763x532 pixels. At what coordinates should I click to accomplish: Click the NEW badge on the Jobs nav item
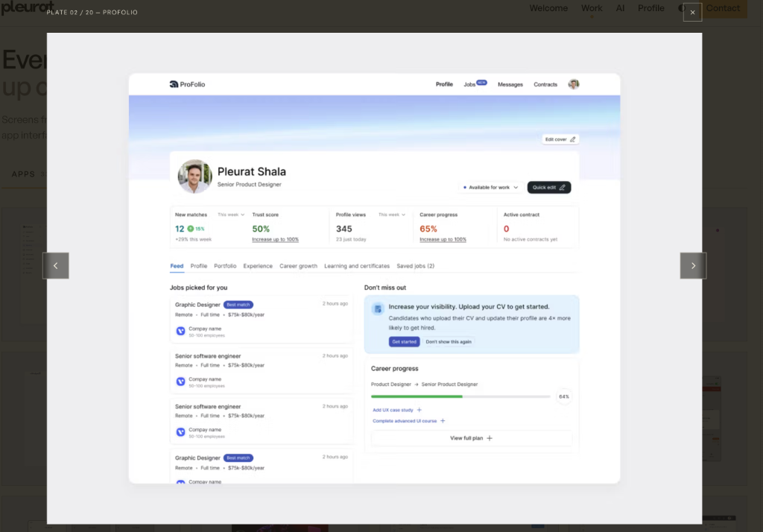(482, 82)
